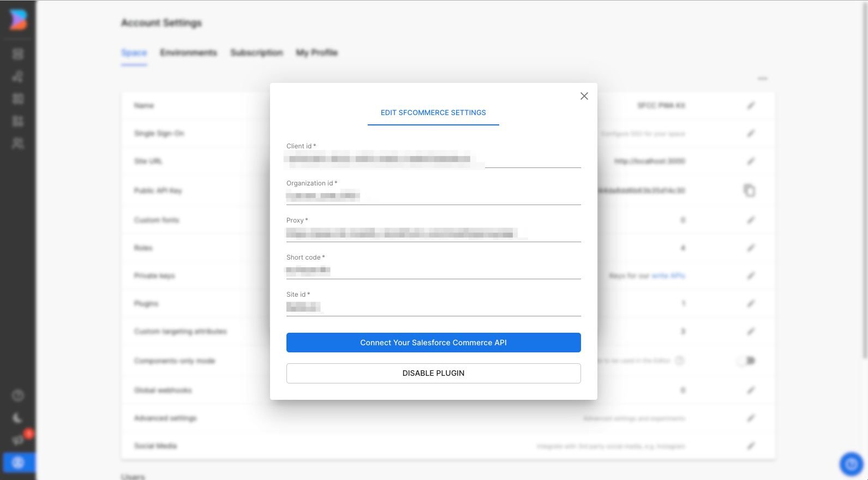Open the highlighted account settings icon
This screenshot has width=868, height=480.
tap(18, 463)
